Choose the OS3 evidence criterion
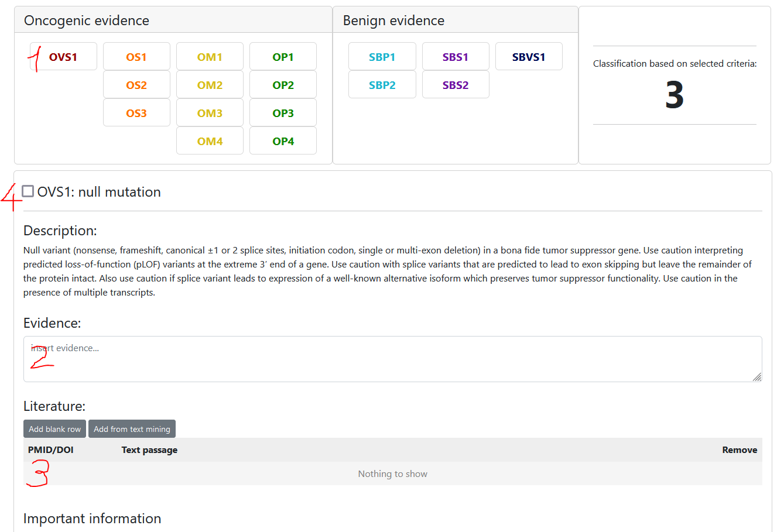 (136, 113)
